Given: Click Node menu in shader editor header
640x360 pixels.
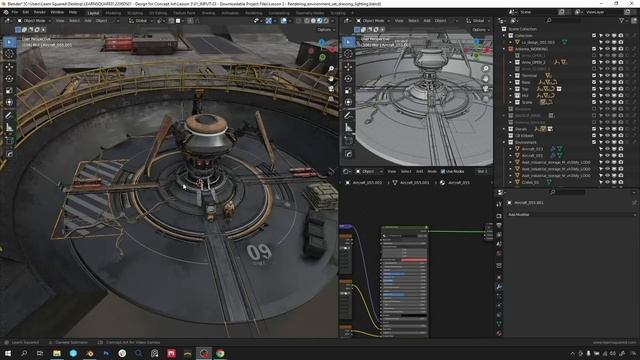Looking at the screenshot, I should [x=432, y=171].
